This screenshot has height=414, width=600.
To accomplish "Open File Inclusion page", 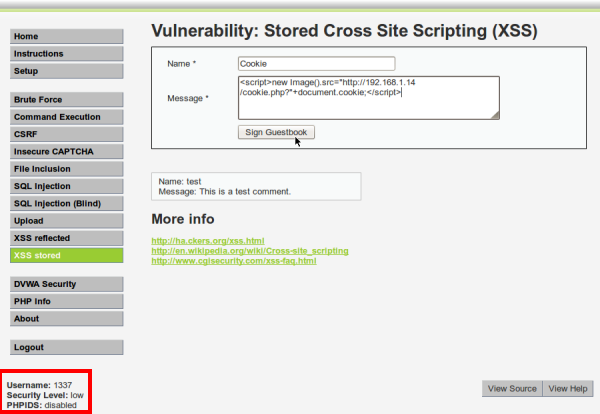I will point(67,169).
